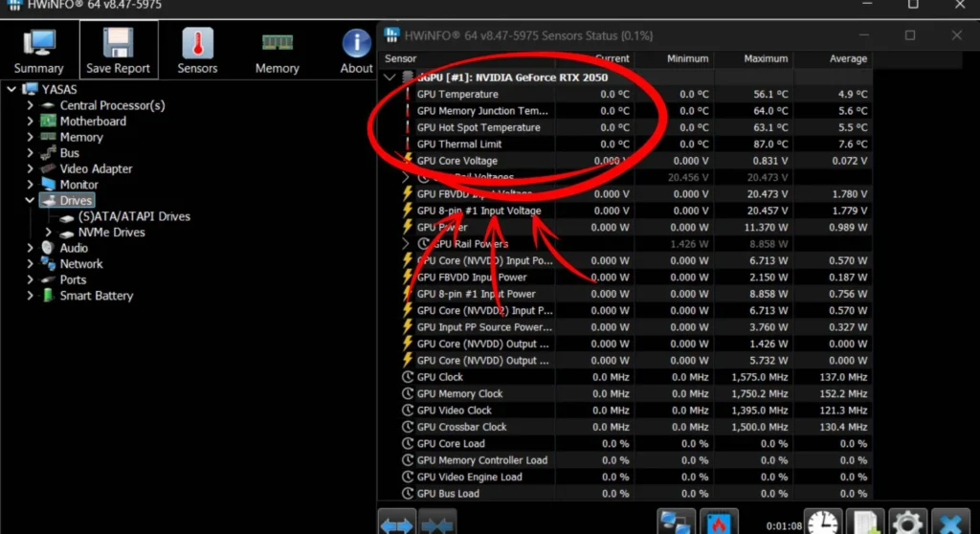980x534 pixels.
Task: Click the Average column header
Action: pos(848,58)
